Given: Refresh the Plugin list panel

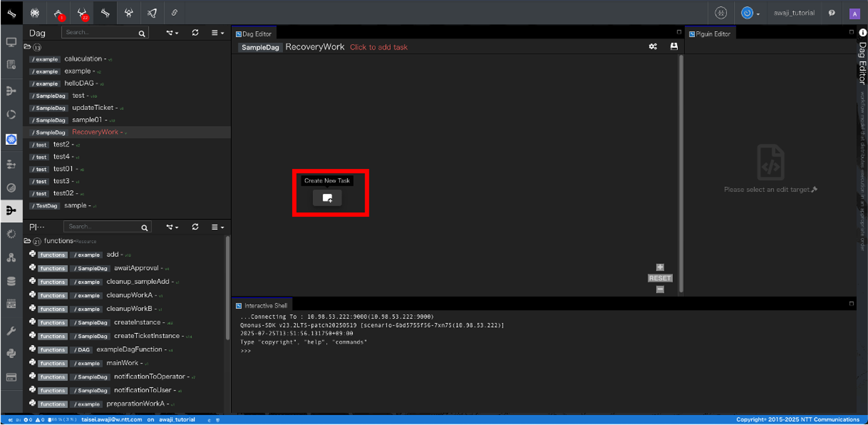Looking at the screenshot, I should (195, 227).
